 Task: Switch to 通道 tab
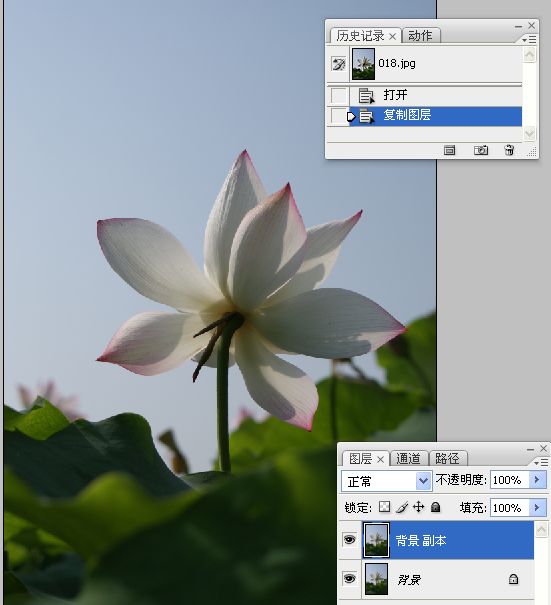coord(408,459)
